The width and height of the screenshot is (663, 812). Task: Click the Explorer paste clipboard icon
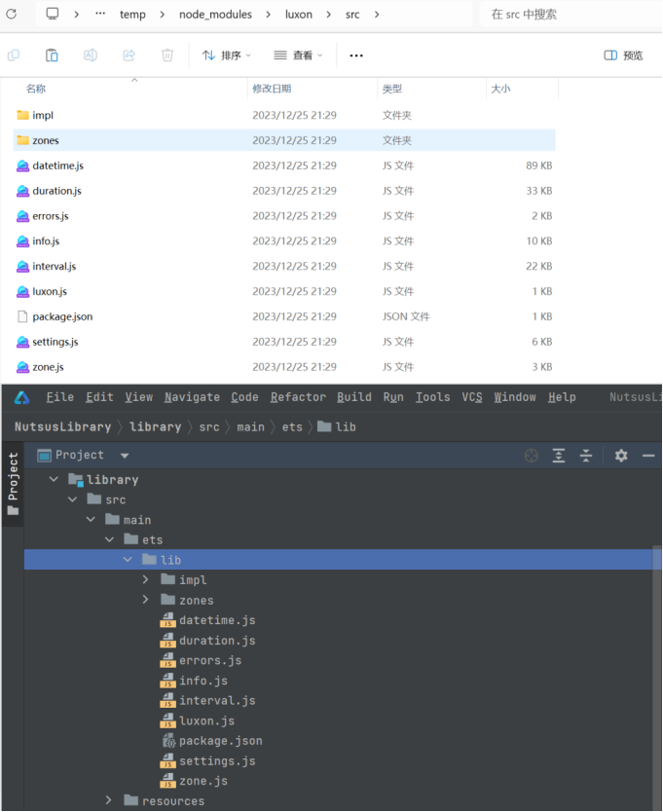click(52, 55)
